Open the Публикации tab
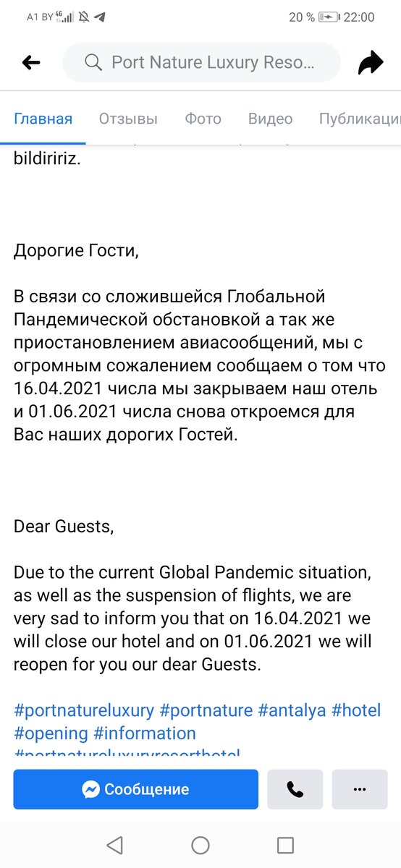The height and width of the screenshot is (868, 401). pos(360,119)
